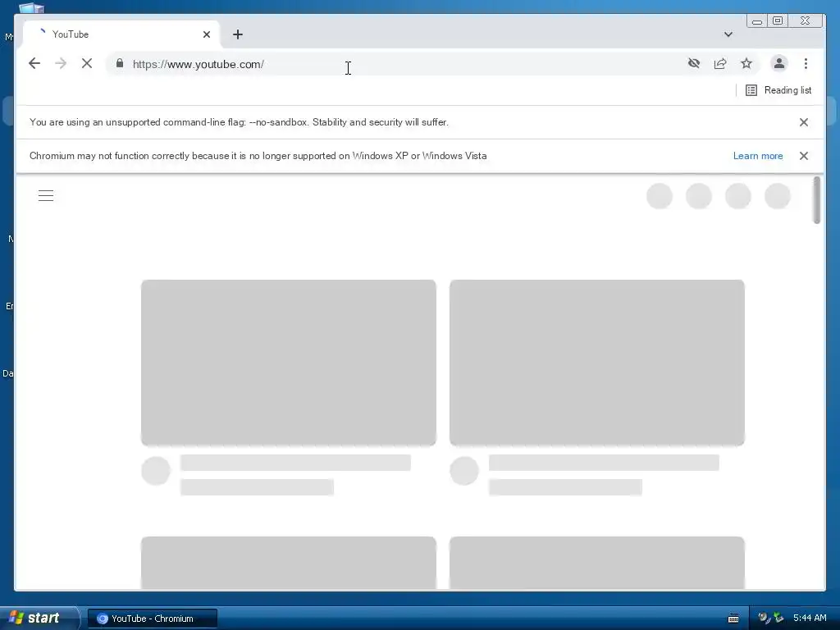Close the YouTube tab

pyautogui.click(x=207, y=34)
